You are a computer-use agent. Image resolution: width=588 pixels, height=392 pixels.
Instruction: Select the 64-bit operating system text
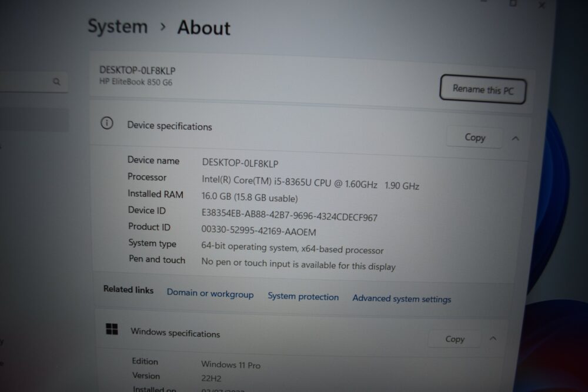click(x=292, y=248)
